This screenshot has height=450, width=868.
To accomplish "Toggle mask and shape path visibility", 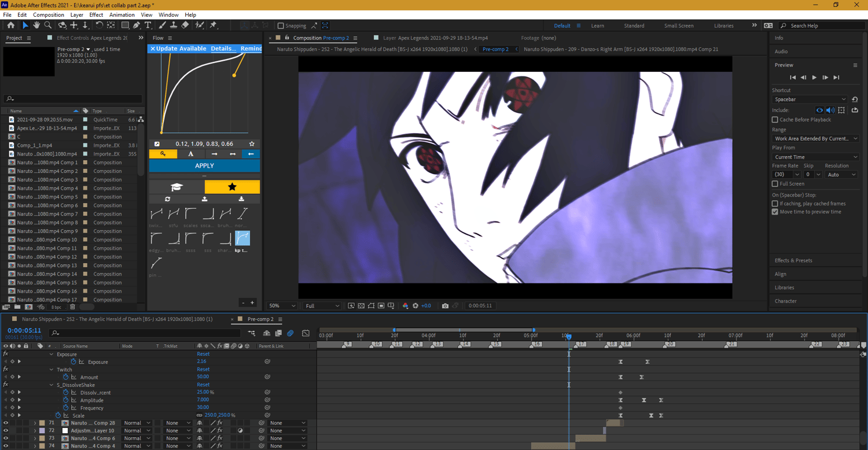I will click(371, 306).
